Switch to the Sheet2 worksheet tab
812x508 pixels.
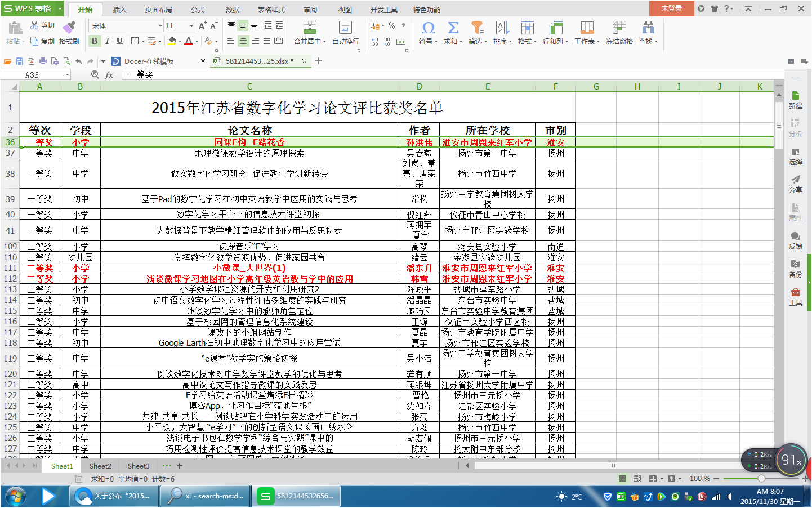pos(100,466)
